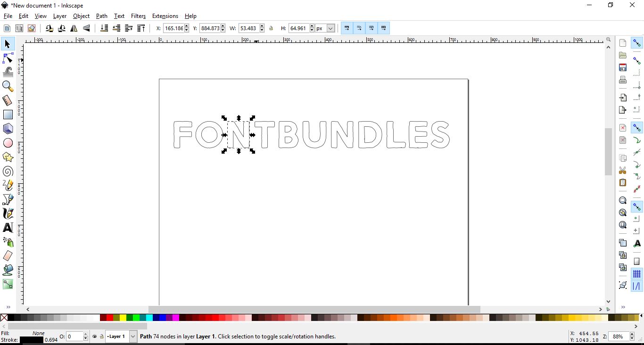Click the Save document icon
The width and height of the screenshot is (644, 345).
[623, 67]
